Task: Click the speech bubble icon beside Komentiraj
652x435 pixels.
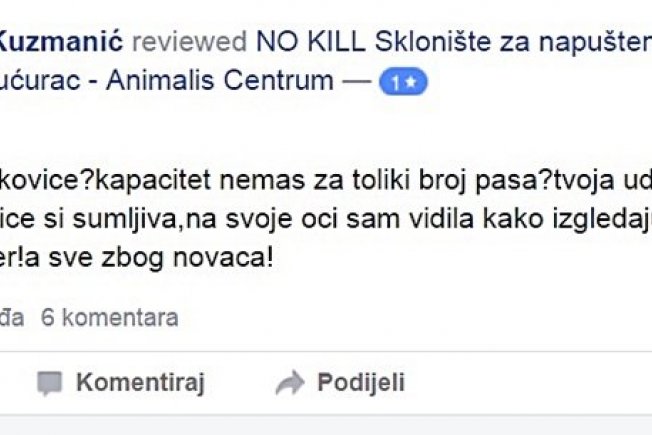Action: [x=49, y=383]
